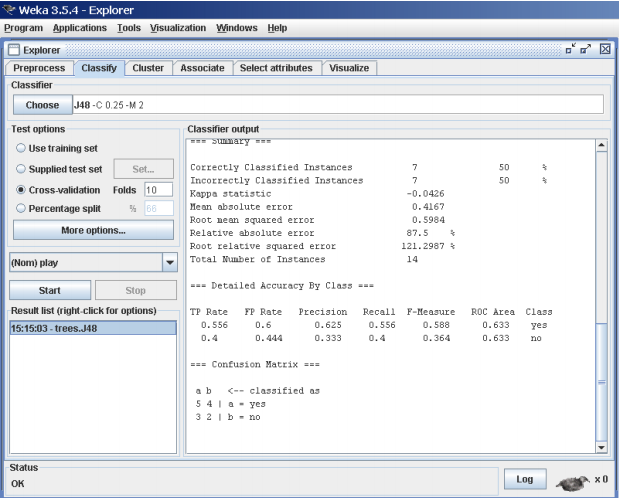Screen dimensions: 619x498
Task: Switch to the Associate tab
Action: (202, 68)
